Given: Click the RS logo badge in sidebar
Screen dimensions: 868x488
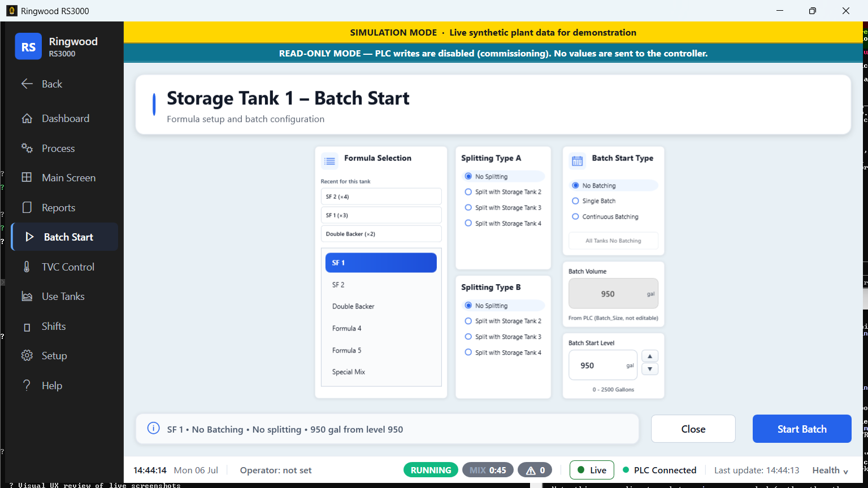Looking at the screenshot, I should click(x=28, y=46).
